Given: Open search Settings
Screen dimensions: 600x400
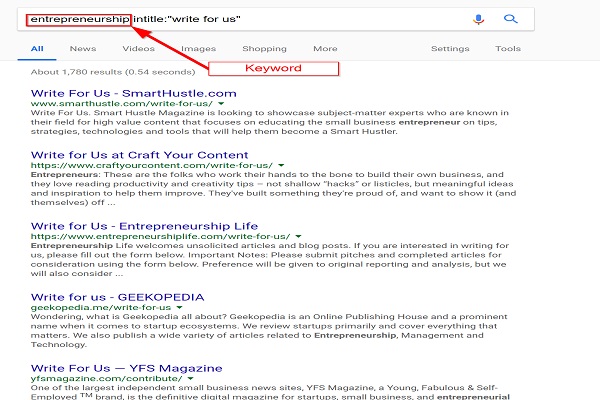Looking at the screenshot, I should 450,49.
